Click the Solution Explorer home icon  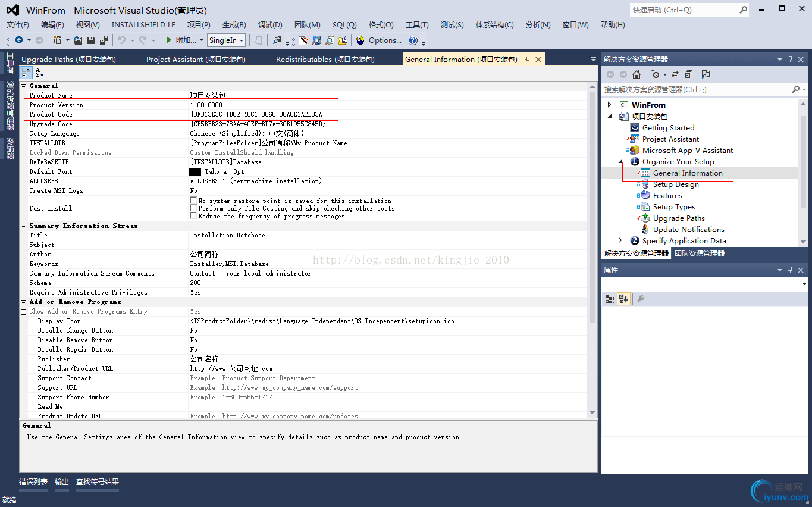pos(637,74)
